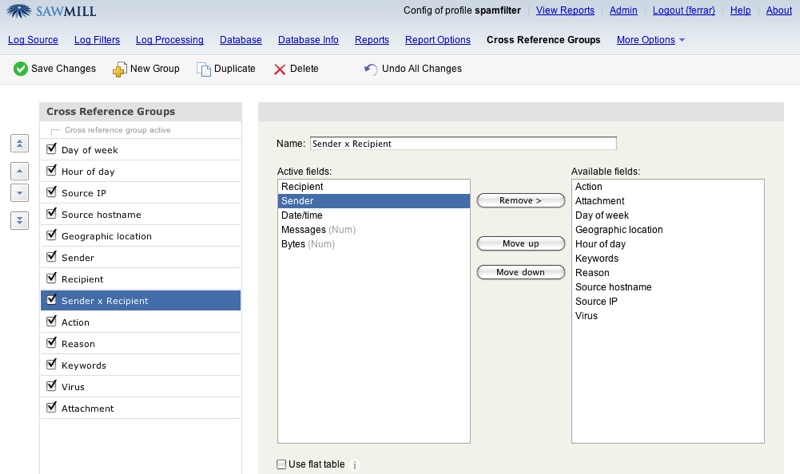
Task: Move group up one with single-up arrow
Action: pyautogui.click(x=19, y=171)
